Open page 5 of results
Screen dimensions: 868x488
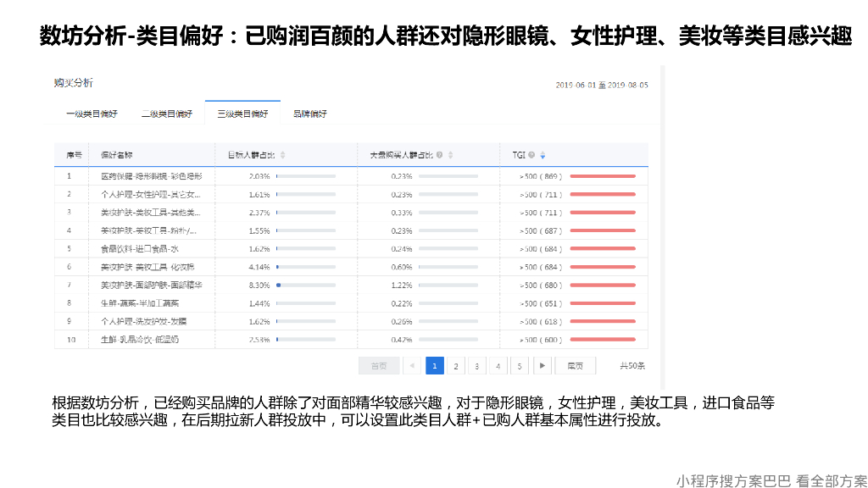520,365
